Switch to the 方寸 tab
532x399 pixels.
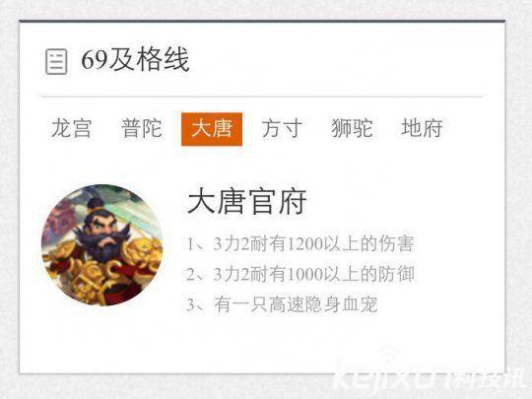282,129
